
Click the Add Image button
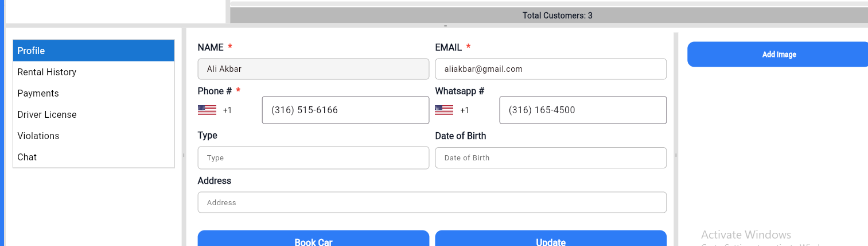point(779,55)
